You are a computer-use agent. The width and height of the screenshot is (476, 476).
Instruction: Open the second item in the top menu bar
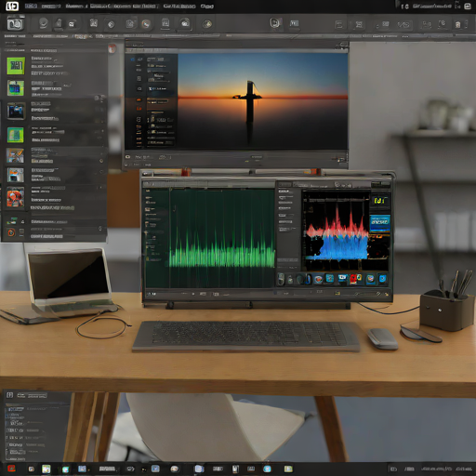click(x=51, y=7)
